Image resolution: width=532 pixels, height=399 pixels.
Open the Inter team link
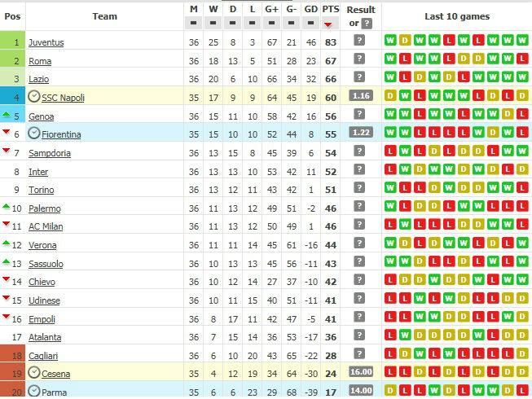click(38, 172)
